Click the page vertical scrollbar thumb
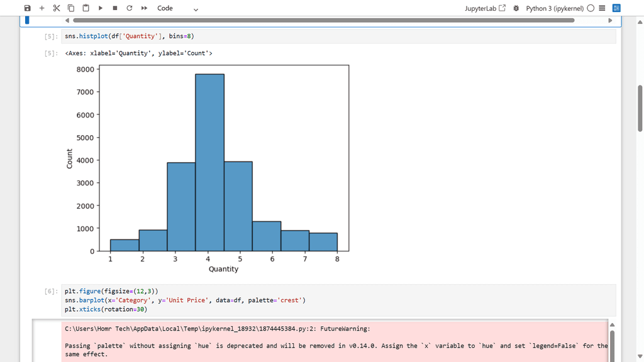 click(x=640, y=107)
